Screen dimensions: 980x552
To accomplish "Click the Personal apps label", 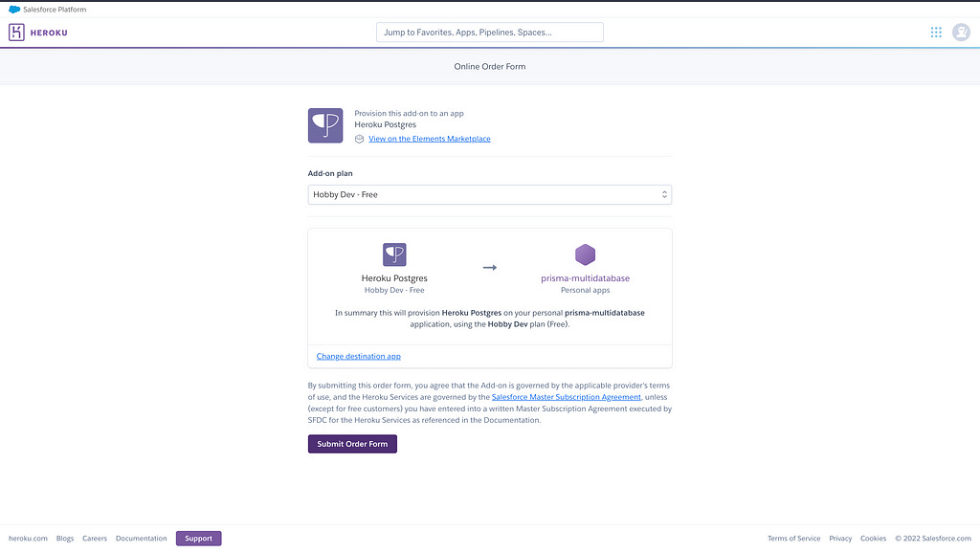I will coord(585,291).
